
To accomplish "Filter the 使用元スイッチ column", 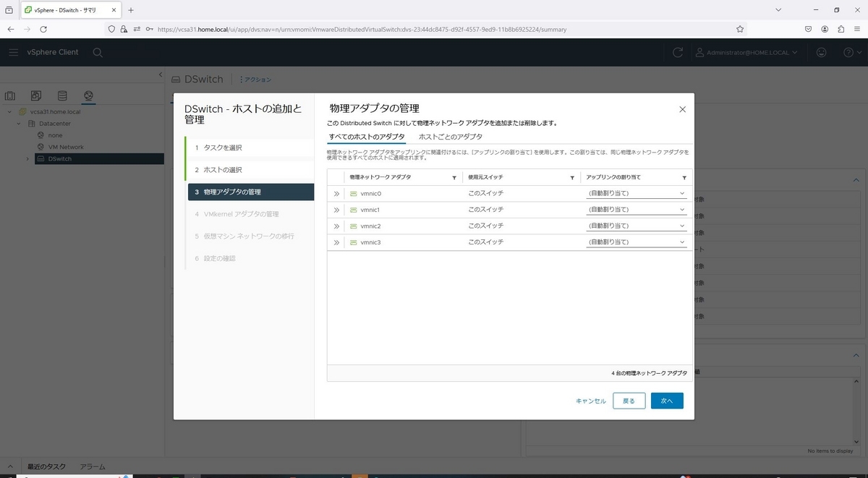I will (x=572, y=177).
